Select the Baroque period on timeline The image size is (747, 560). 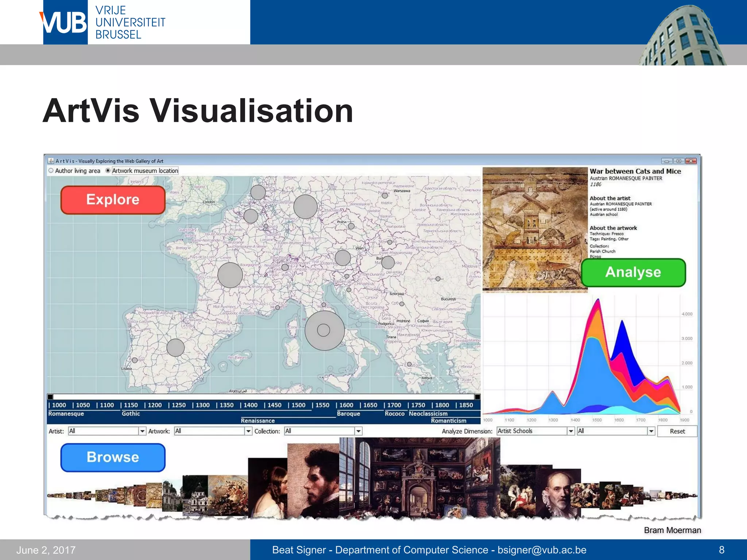[x=348, y=414]
